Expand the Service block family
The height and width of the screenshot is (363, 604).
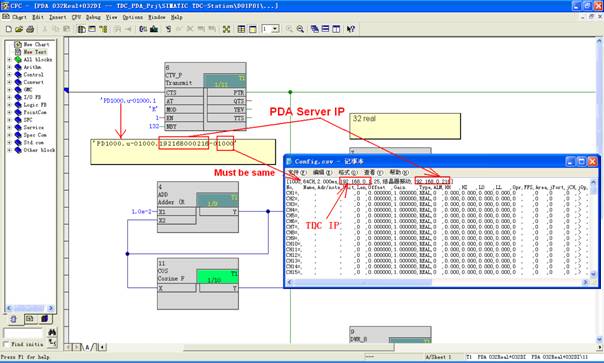(9, 127)
